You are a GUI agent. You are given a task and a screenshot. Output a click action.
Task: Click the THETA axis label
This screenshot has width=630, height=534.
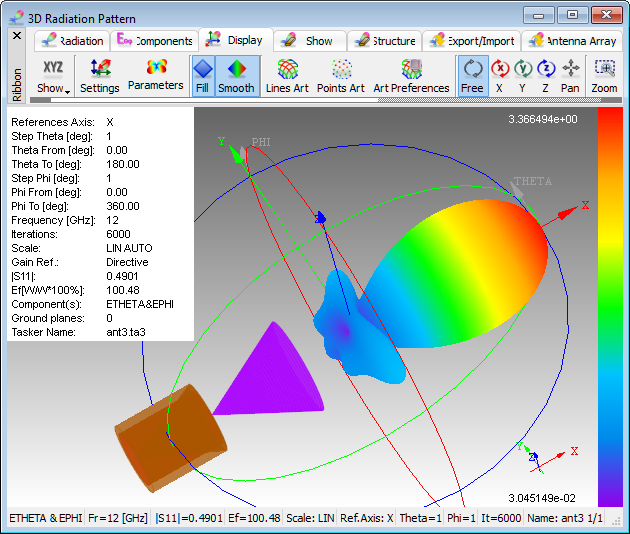533,181
